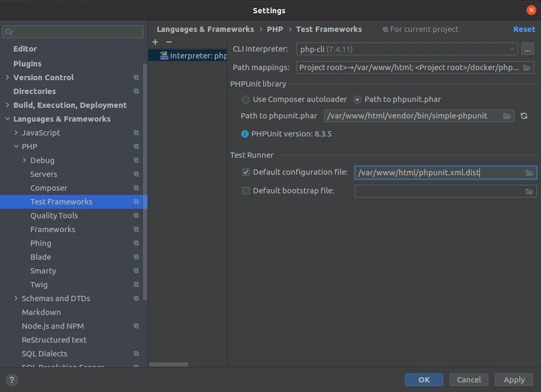Focus the settings search field
The height and width of the screenshot is (392, 541).
pos(73,32)
